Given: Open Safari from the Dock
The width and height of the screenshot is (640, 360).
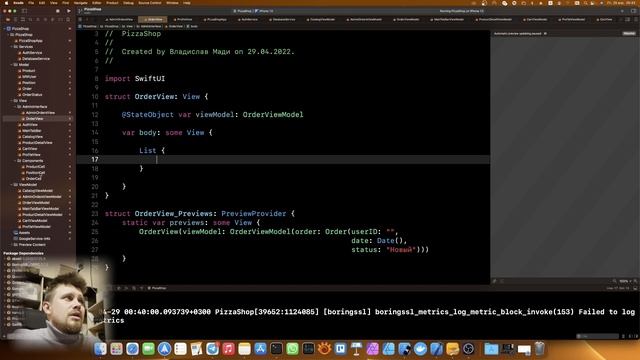Looking at the screenshot, I should click(x=132, y=349).
